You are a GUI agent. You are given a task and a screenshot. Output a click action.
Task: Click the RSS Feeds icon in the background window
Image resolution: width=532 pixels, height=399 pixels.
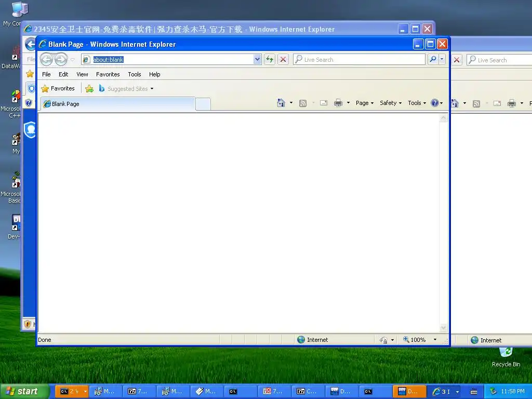(476, 103)
